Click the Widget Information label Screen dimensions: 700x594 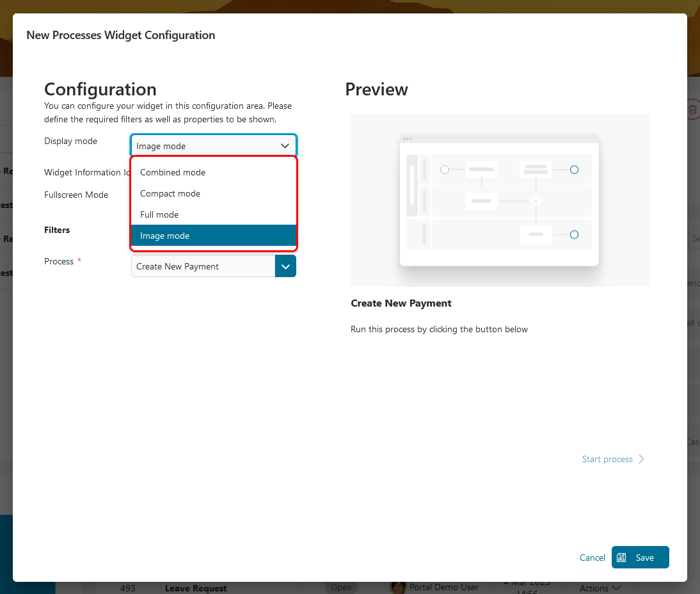click(87, 172)
